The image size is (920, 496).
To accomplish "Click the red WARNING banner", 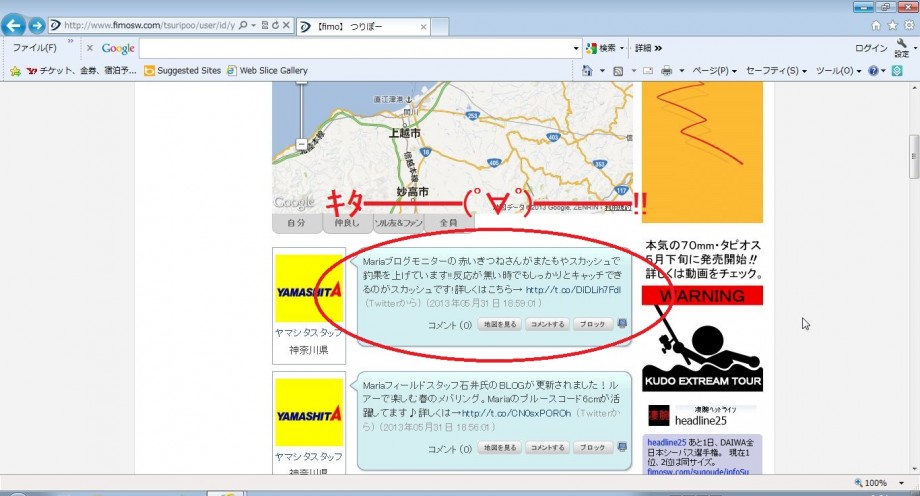I will tap(702, 296).
